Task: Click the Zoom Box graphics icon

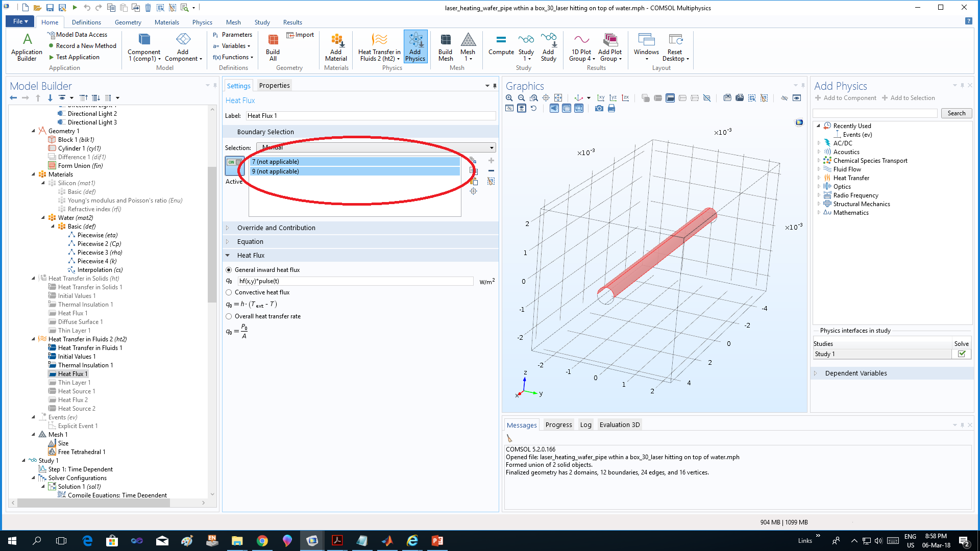Action: click(x=534, y=98)
